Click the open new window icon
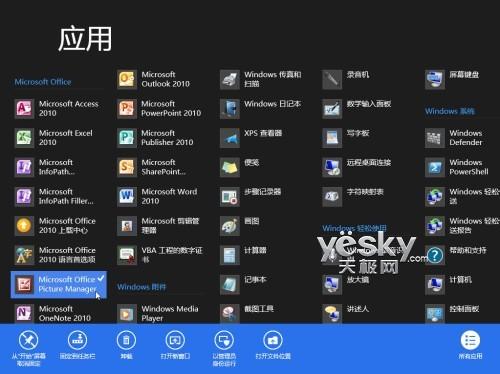 175,340
